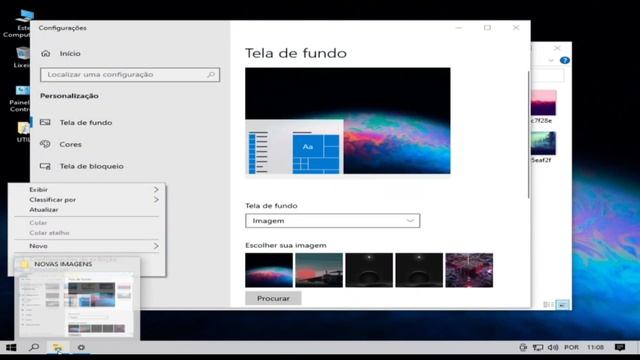Switch to large icons view in Explorer window
Viewport: 640px width, 360px height.
click(562, 305)
